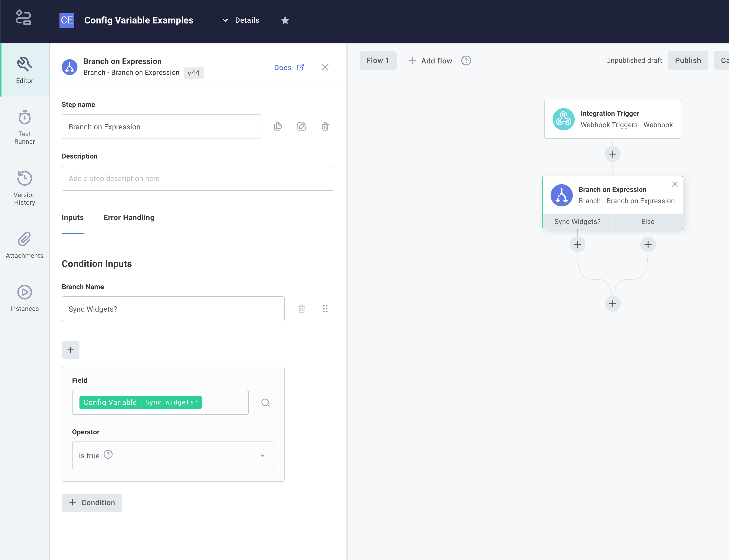The image size is (729, 560).
Task: Click drag handle beside Sync Widgets branch
Action: pyautogui.click(x=325, y=309)
